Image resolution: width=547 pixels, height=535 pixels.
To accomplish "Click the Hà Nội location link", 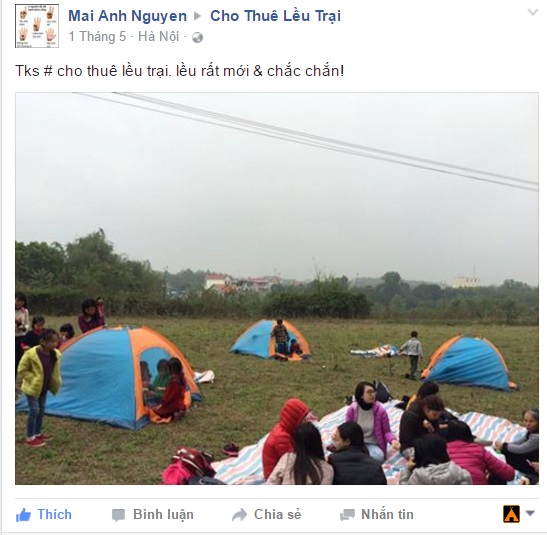I will click(x=159, y=37).
